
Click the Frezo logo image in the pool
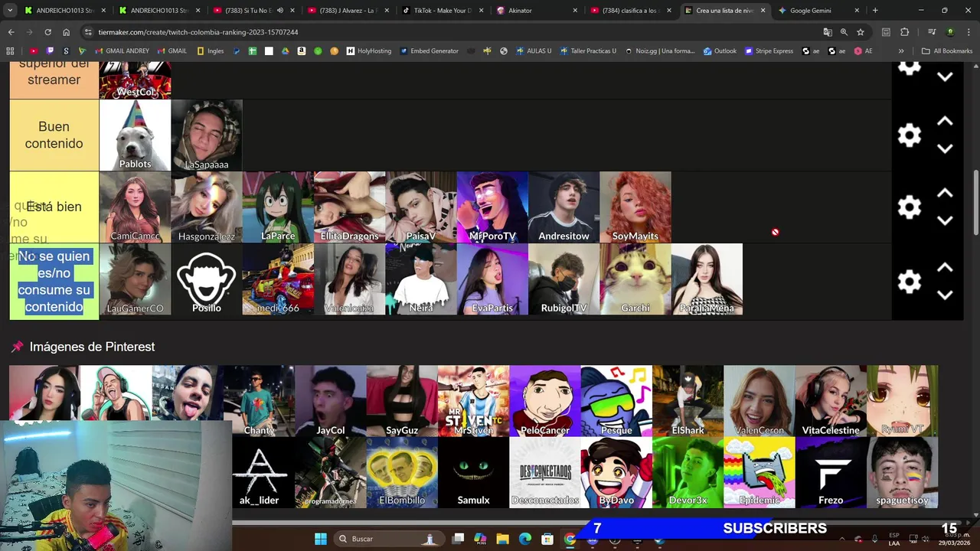(x=831, y=472)
